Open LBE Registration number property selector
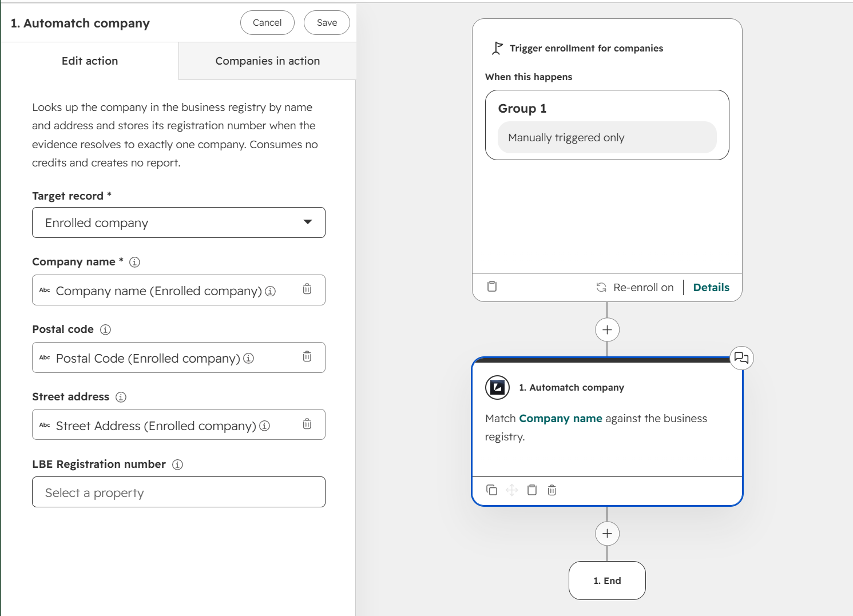 point(178,492)
